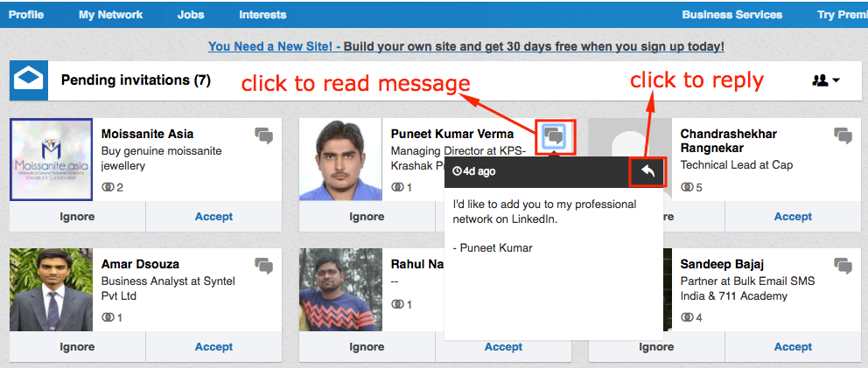Accept Chandrashekhar Rangnekar's invitation
868x368 pixels.
tap(793, 217)
